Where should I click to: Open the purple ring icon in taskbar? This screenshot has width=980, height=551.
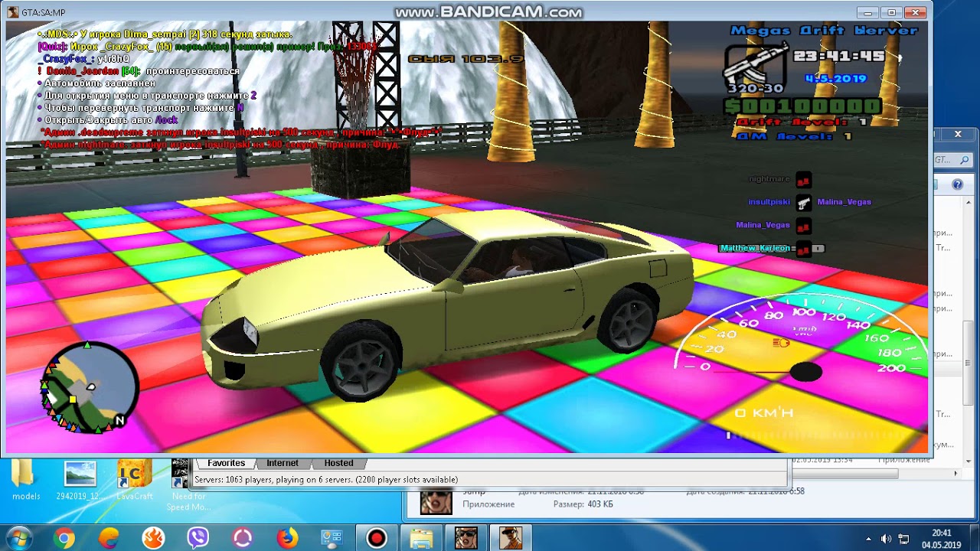point(243,538)
